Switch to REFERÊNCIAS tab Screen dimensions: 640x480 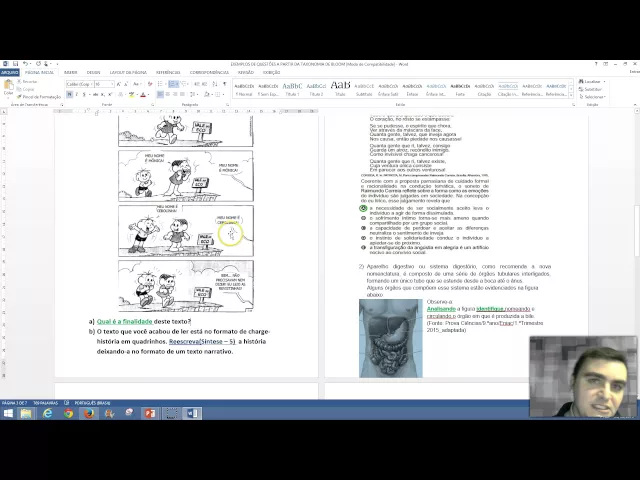(x=168, y=72)
